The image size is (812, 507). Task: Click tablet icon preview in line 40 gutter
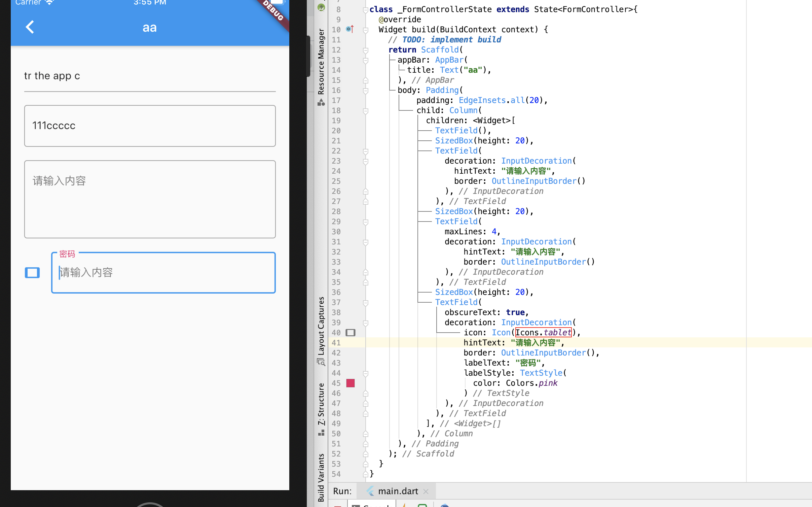(350, 333)
